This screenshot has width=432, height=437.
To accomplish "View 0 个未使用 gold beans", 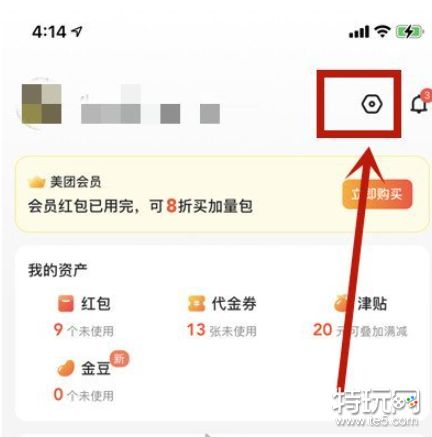I will (x=84, y=395).
